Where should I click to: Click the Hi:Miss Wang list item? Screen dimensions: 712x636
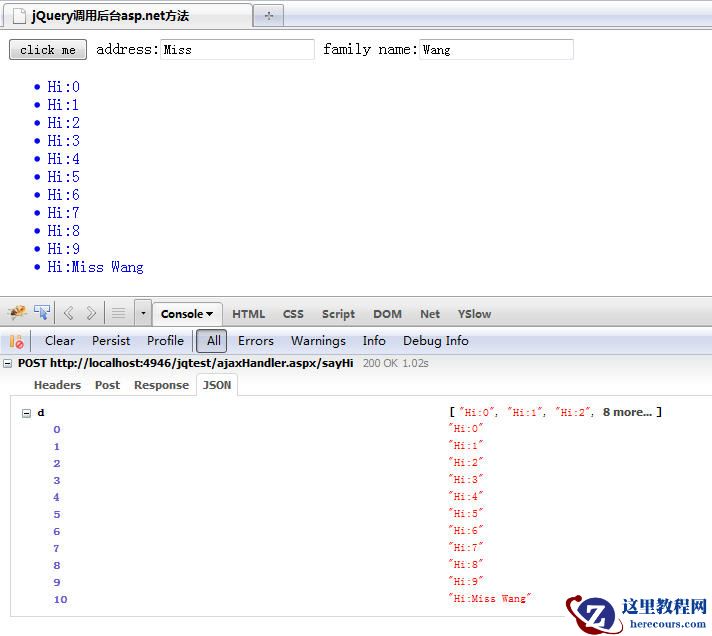[95, 267]
